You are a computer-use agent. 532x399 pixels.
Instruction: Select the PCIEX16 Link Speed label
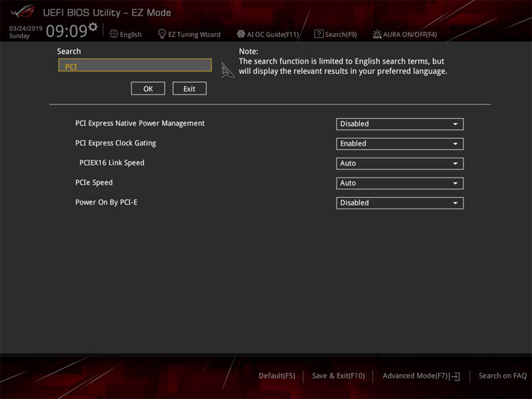click(x=112, y=163)
